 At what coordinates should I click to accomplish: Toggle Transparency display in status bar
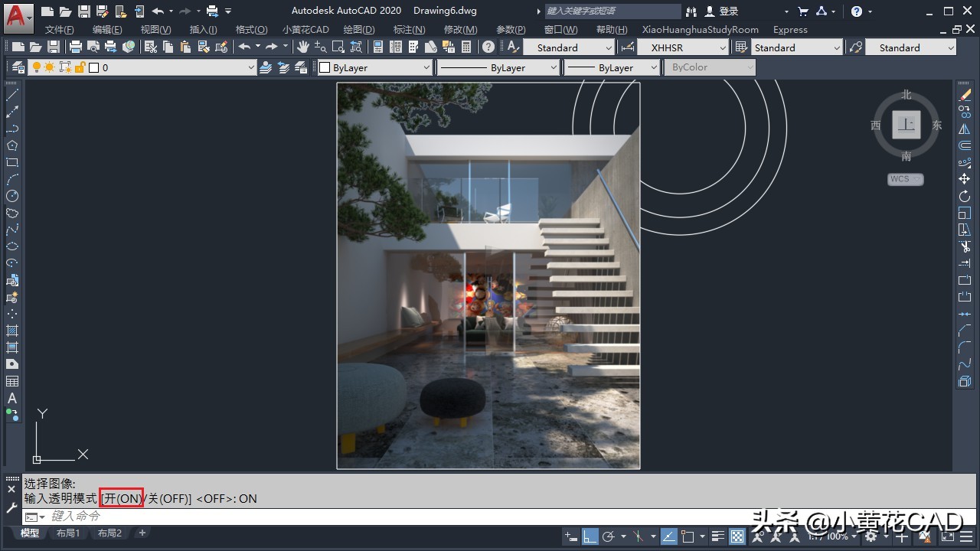tap(737, 536)
